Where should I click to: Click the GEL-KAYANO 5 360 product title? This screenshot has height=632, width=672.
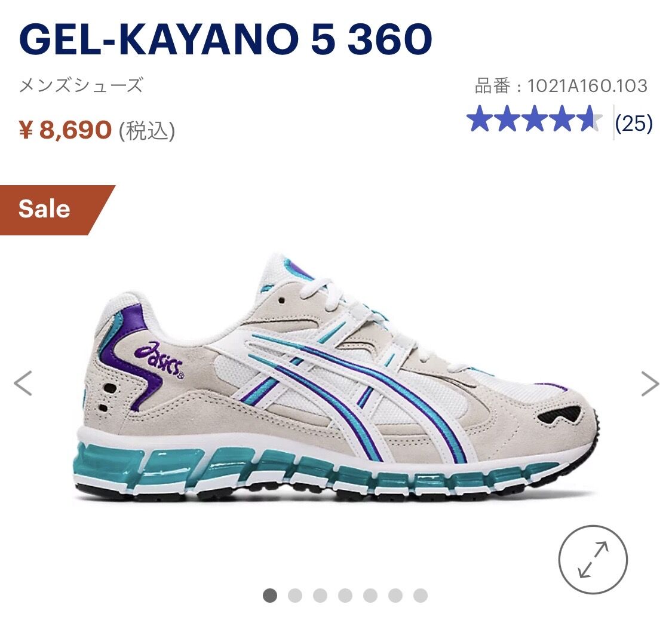pos(226,39)
